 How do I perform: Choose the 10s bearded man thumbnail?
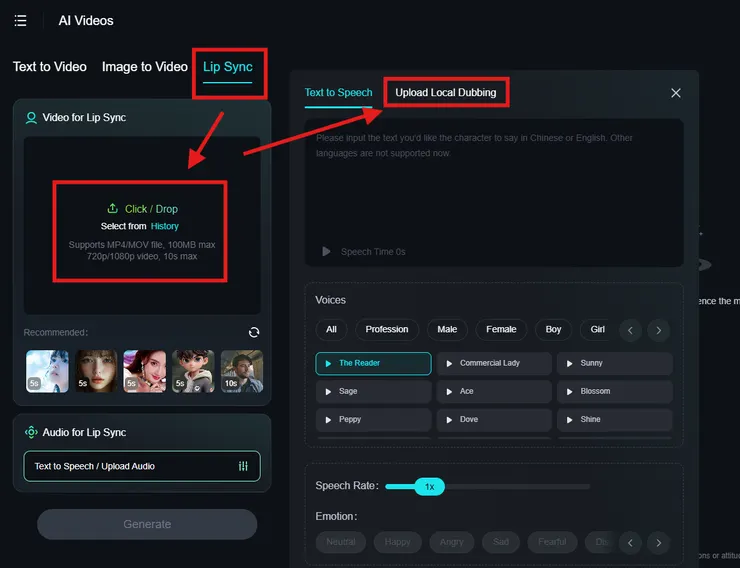242,371
